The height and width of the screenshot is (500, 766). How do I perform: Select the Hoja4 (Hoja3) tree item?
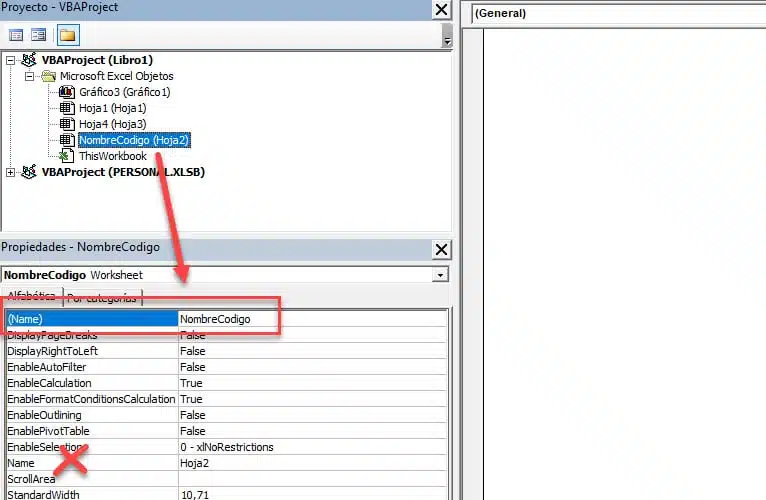coord(112,124)
